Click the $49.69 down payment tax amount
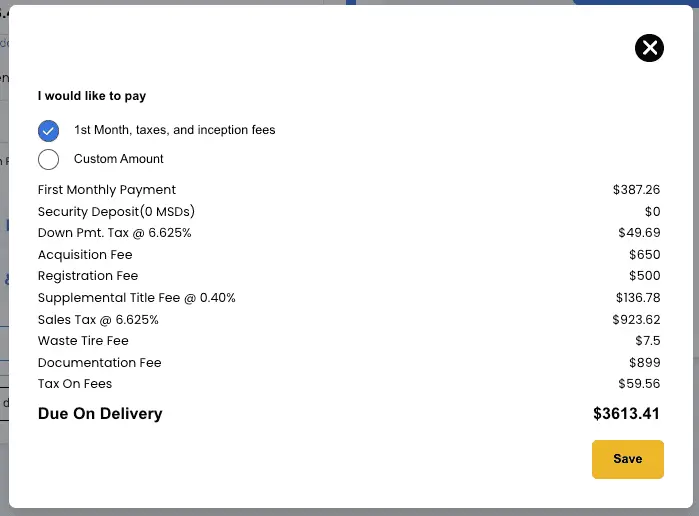This screenshot has height=516, width=699. [639, 233]
